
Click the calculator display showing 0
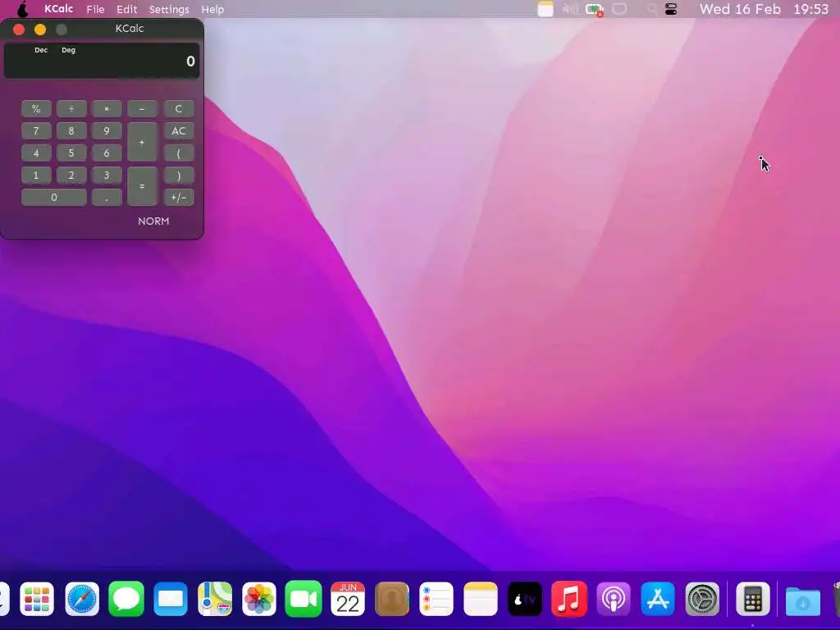pos(102,61)
